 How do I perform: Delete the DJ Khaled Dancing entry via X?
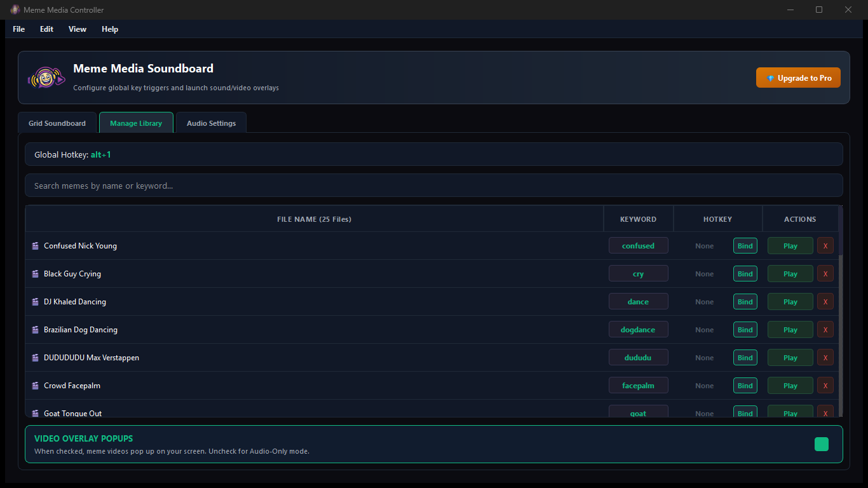(825, 302)
